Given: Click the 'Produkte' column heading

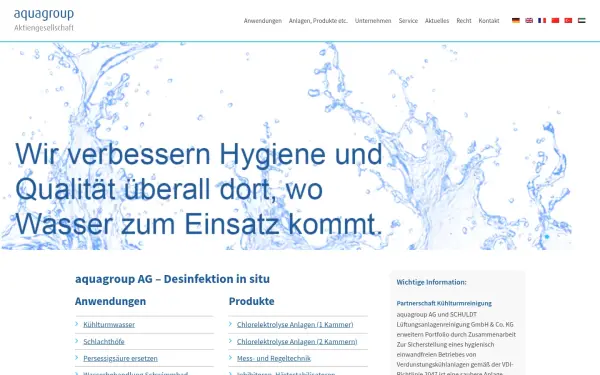Looking at the screenshot, I should click(251, 301).
